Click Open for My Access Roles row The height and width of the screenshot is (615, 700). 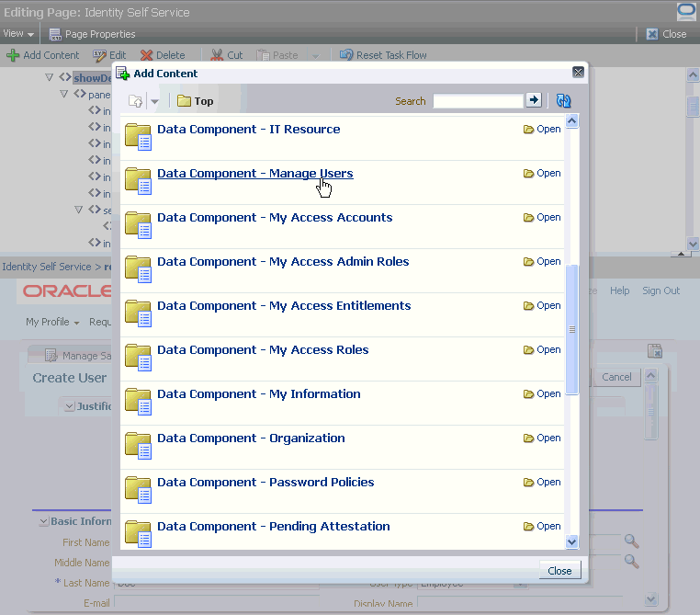(x=542, y=349)
